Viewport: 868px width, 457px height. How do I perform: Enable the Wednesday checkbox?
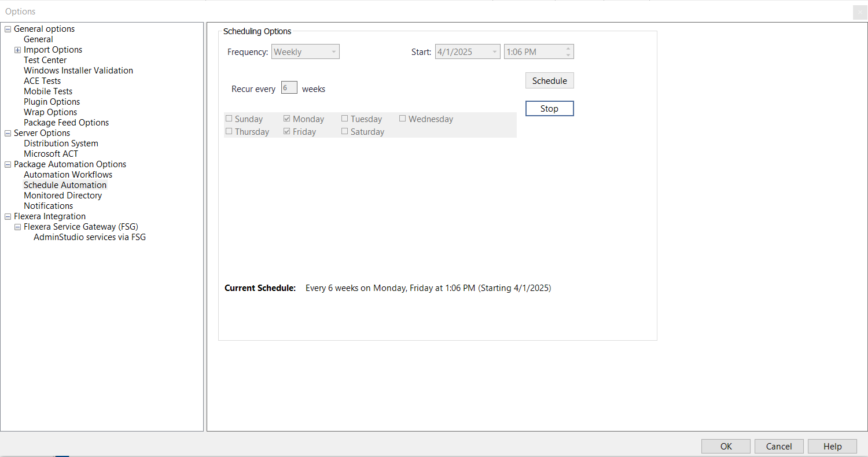point(403,119)
